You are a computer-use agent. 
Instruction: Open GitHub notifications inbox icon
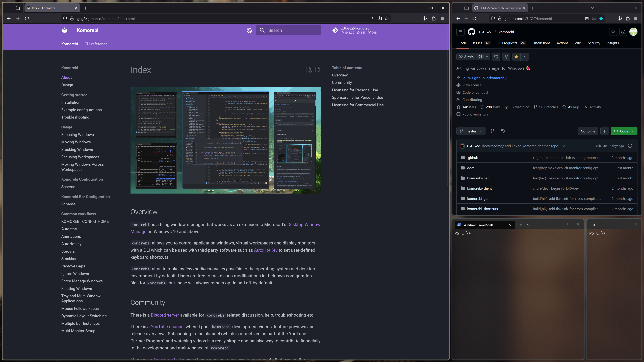623,32
